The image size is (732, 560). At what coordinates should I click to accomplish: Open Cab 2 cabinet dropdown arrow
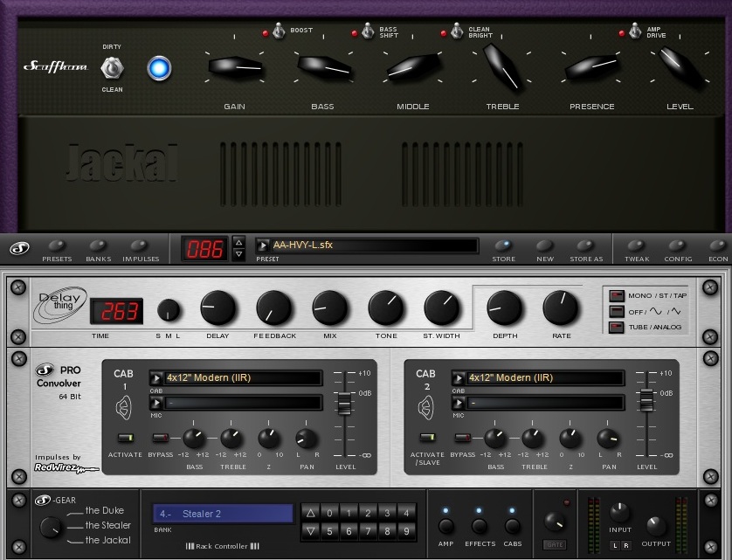pyautogui.click(x=459, y=378)
